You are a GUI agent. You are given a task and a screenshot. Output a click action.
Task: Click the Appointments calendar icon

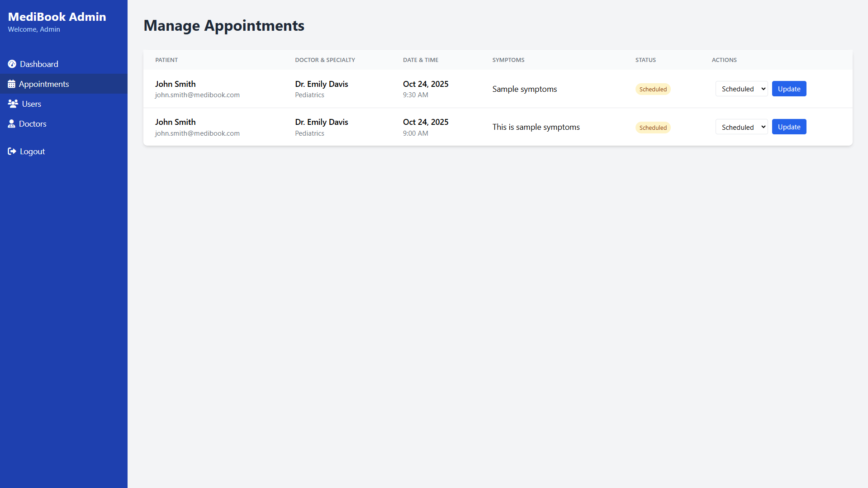pyautogui.click(x=12, y=84)
